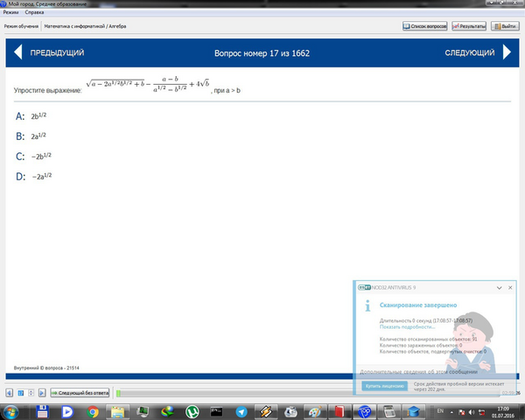Click the Выйти exit button
The height and width of the screenshot is (420, 525).
505,26
